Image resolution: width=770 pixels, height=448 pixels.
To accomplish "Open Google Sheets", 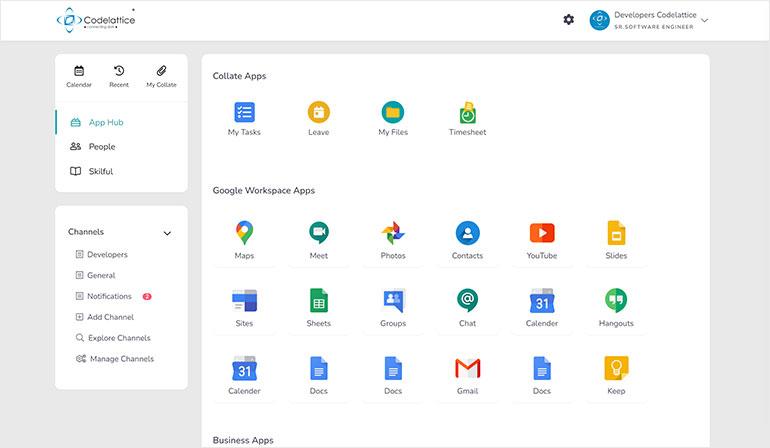I will click(319, 308).
